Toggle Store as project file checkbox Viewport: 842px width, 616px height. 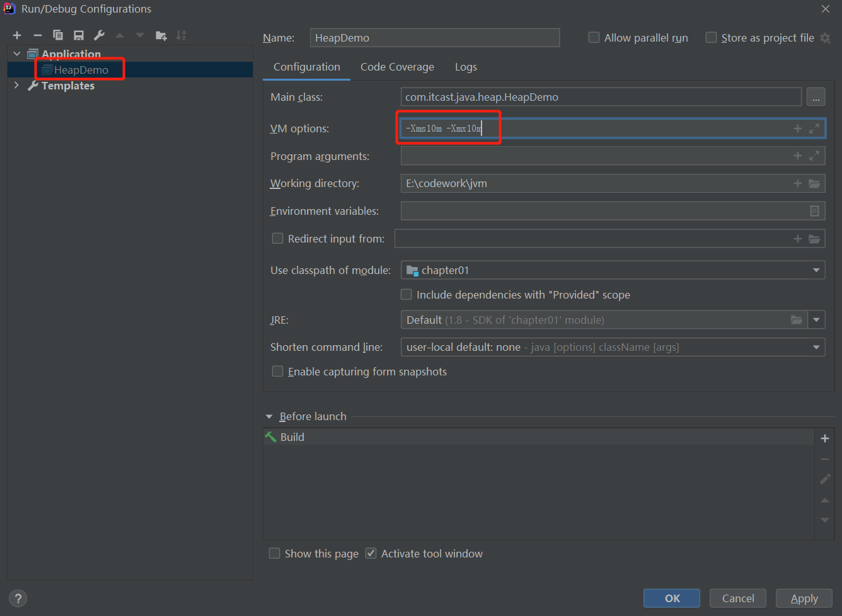[x=711, y=38]
